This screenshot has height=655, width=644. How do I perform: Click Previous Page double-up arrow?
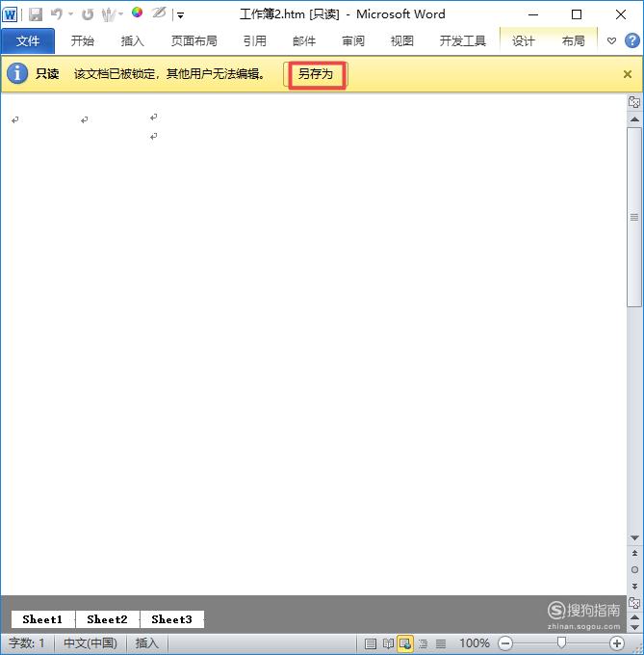[634, 553]
